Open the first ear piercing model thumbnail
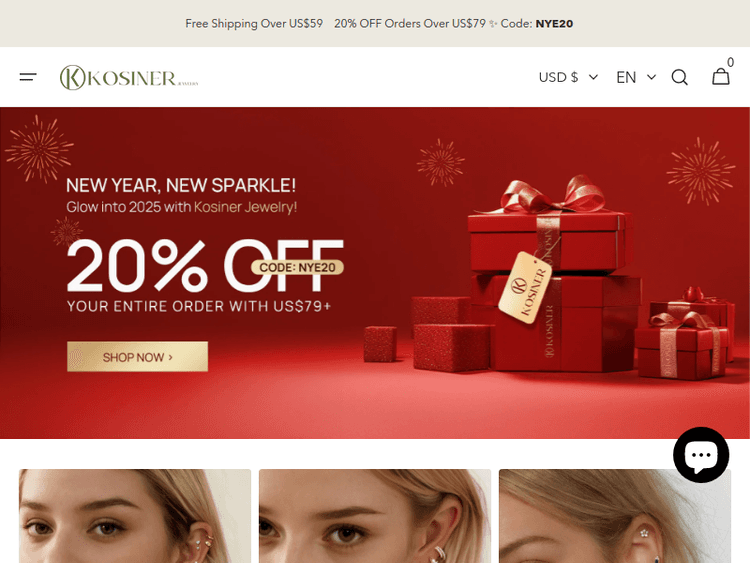The image size is (750, 563). coord(135,516)
